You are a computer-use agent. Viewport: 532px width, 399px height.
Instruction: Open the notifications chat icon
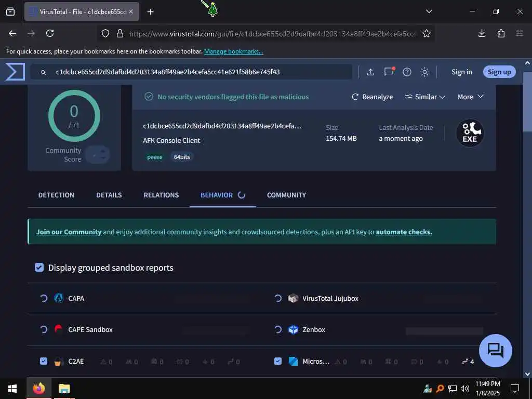point(389,72)
